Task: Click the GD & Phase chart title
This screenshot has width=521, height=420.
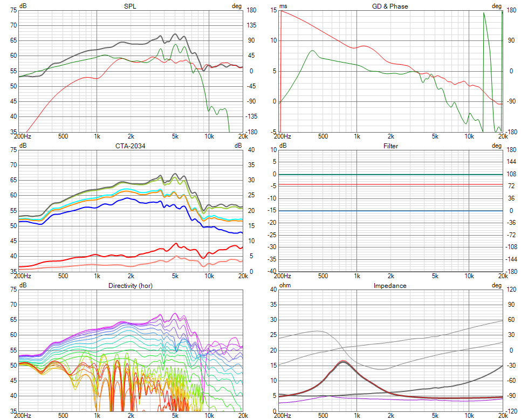Action: [x=390, y=6]
